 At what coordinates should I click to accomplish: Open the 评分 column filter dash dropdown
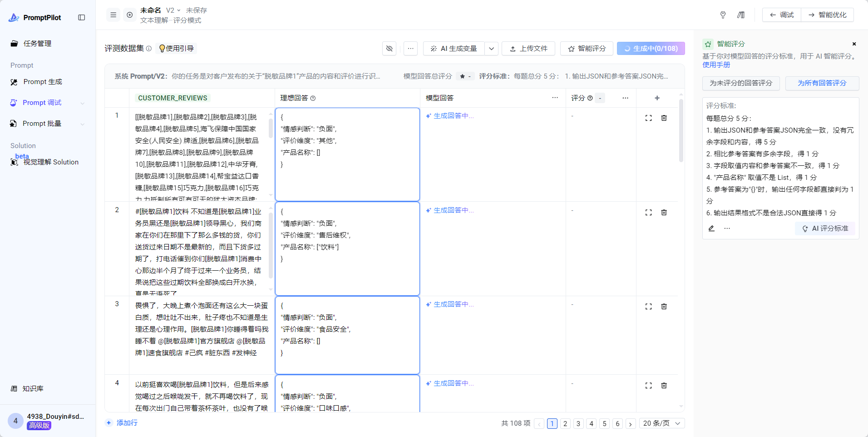point(600,98)
